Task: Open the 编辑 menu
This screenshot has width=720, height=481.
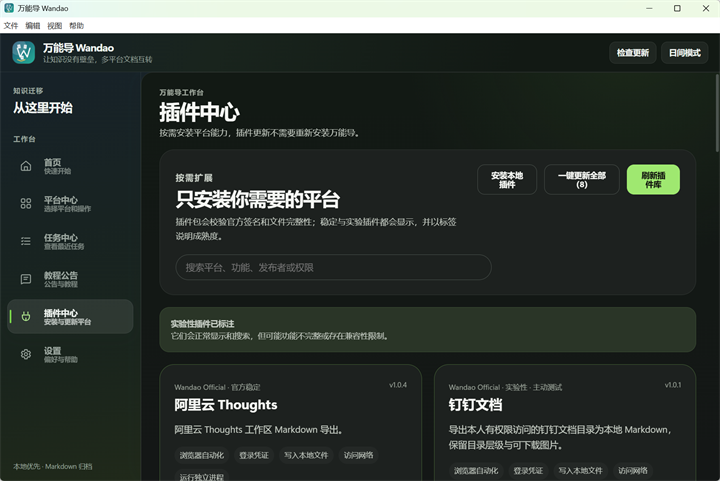Action: 33,26
